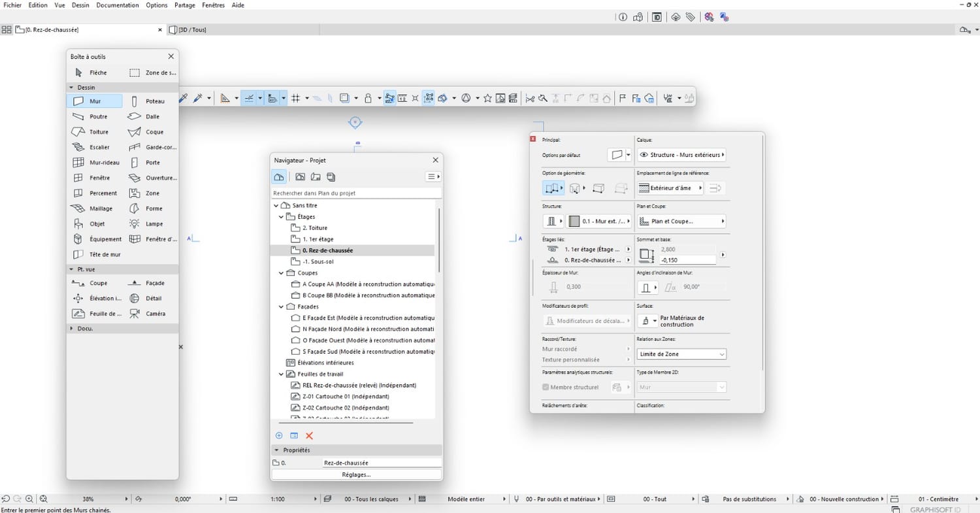Toggle the Membre structurel checkbox
This screenshot has height=513, width=980.
[x=546, y=388]
